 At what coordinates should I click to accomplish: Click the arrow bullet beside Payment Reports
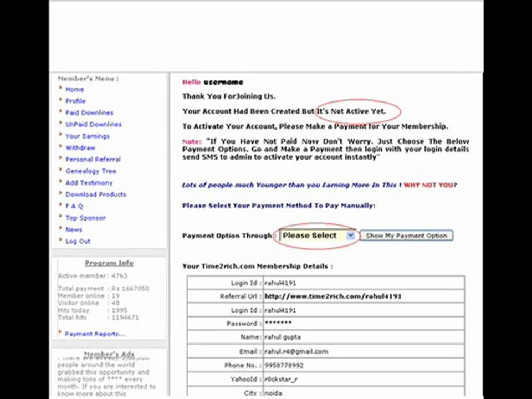coord(60,332)
